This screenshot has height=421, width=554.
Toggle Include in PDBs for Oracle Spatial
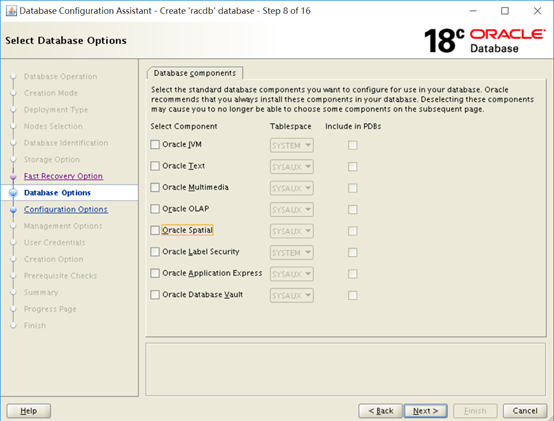click(353, 231)
